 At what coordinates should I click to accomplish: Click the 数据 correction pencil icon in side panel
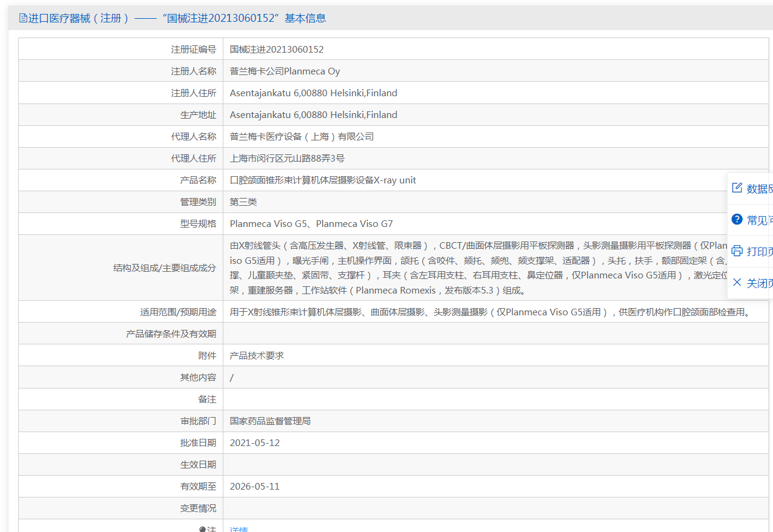coord(737,188)
